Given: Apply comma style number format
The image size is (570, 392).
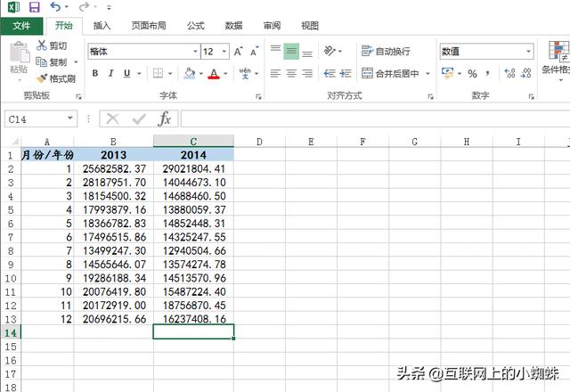Looking at the screenshot, I should pyautogui.click(x=487, y=74).
